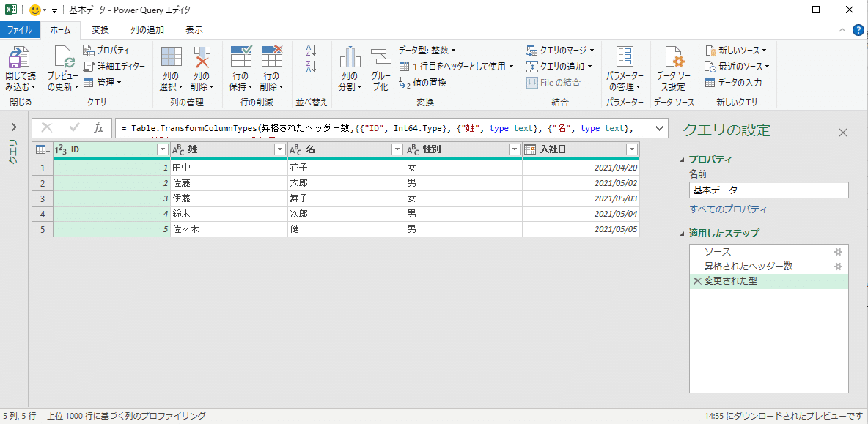Viewport: 868px width, 424px height.
Task: Open the ファイル tab
Action: coord(20,30)
